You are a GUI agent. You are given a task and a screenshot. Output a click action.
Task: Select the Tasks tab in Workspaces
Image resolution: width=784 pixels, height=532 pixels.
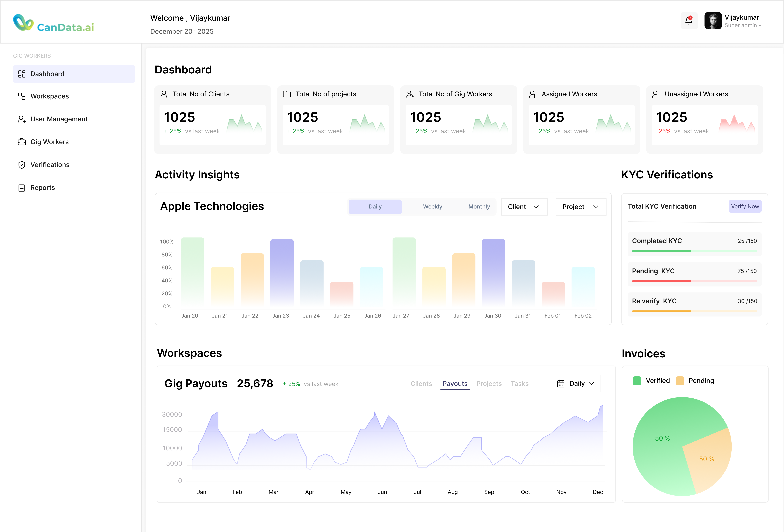[x=520, y=384]
